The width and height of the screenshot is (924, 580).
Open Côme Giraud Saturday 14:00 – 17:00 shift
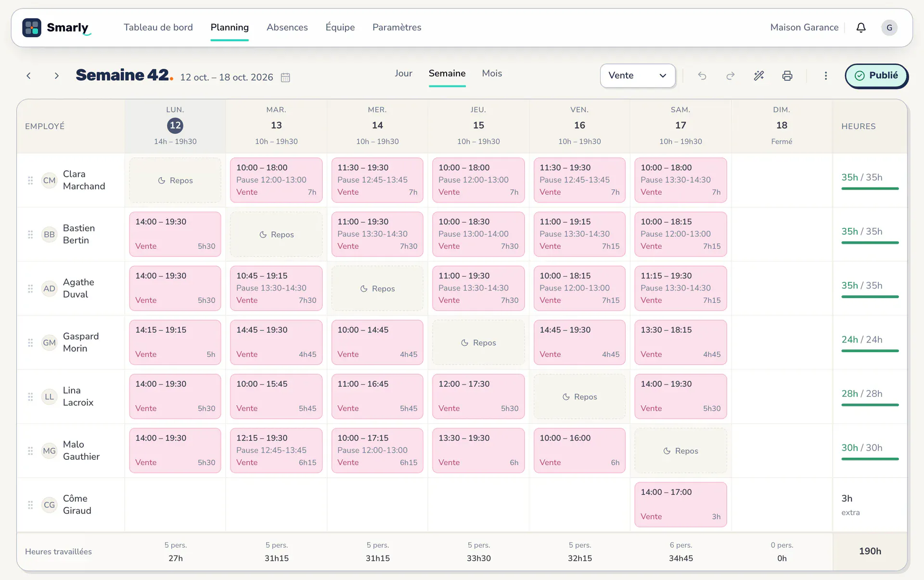click(680, 504)
